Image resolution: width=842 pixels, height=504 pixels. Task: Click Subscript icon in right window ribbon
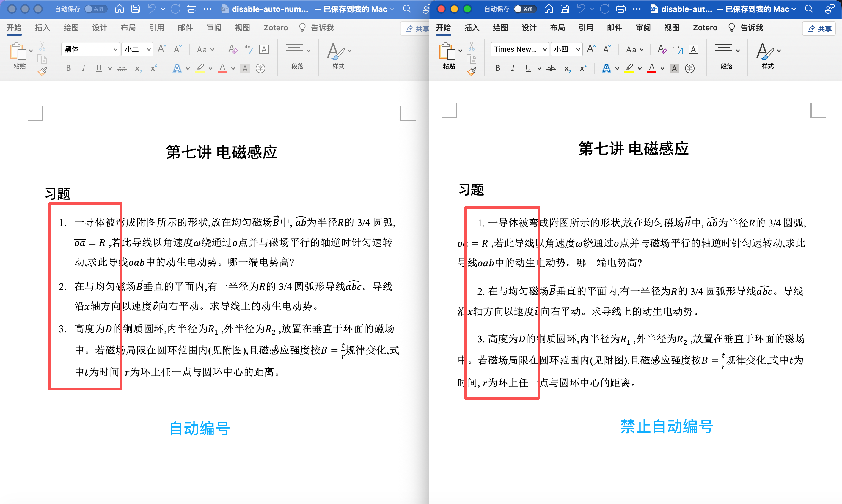click(x=567, y=69)
